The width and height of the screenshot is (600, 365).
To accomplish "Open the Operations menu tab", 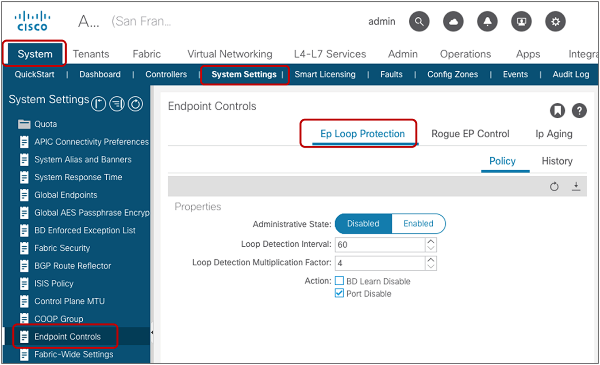I will point(465,54).
